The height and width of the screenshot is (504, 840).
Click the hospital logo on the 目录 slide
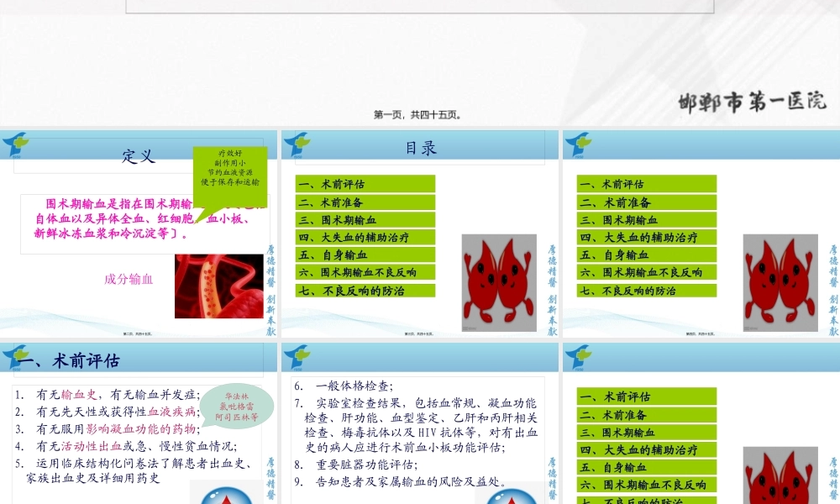click(x=297, y=143)
